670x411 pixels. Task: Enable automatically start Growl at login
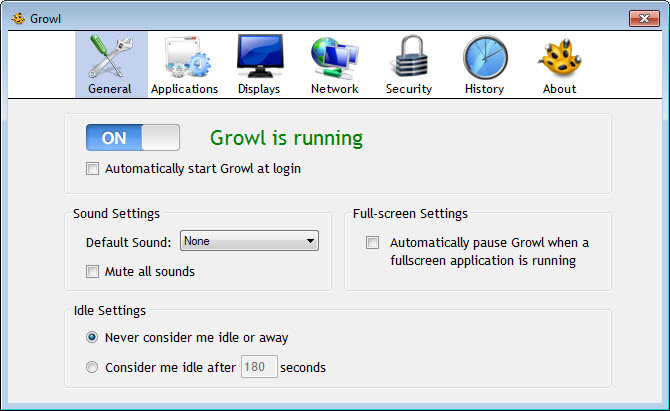[x=92, y=168]
